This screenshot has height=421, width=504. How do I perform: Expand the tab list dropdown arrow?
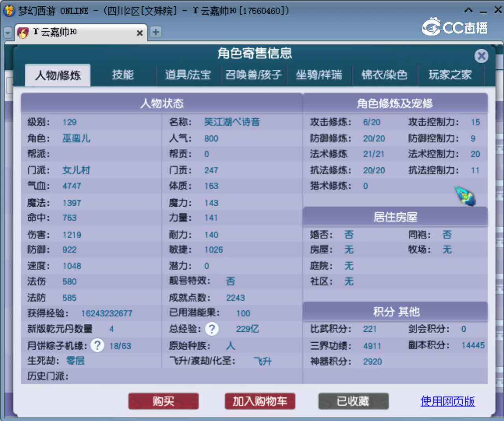[8, 33]
